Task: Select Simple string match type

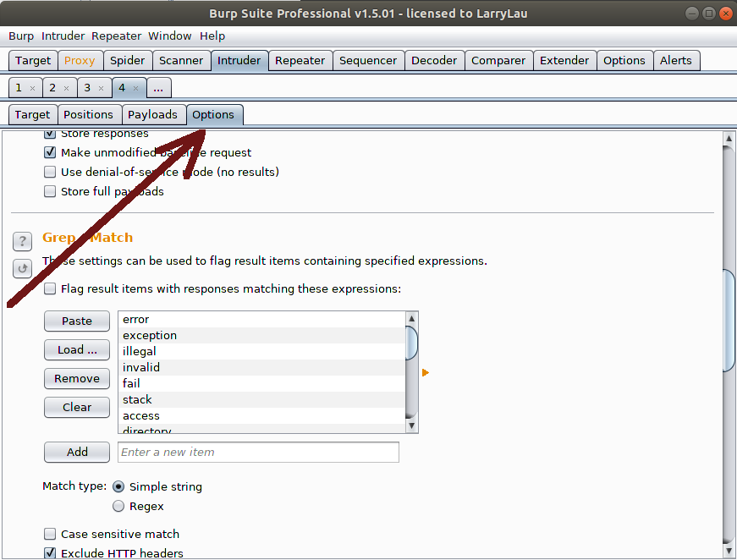Action: click(x=118, y=486)
